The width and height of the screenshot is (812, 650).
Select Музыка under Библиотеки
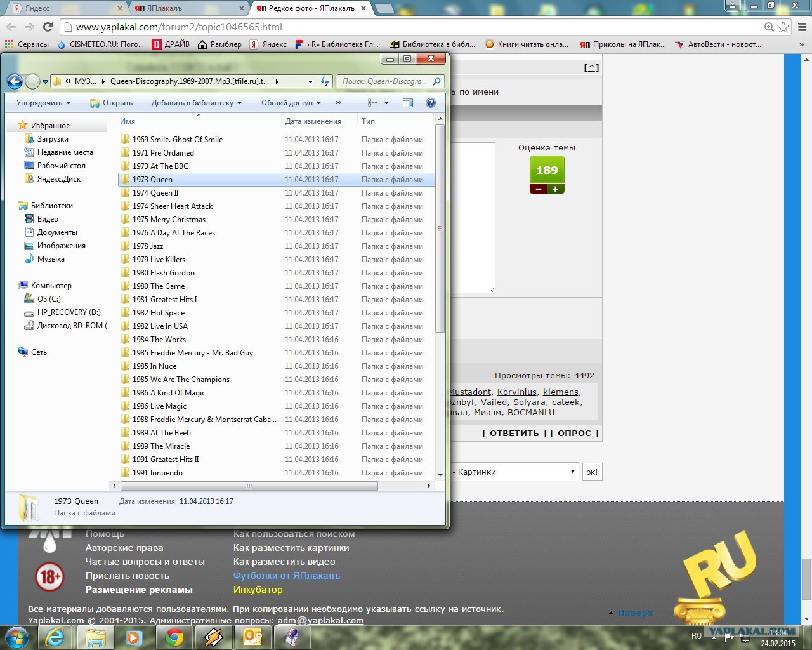click(x=51, y=259)
